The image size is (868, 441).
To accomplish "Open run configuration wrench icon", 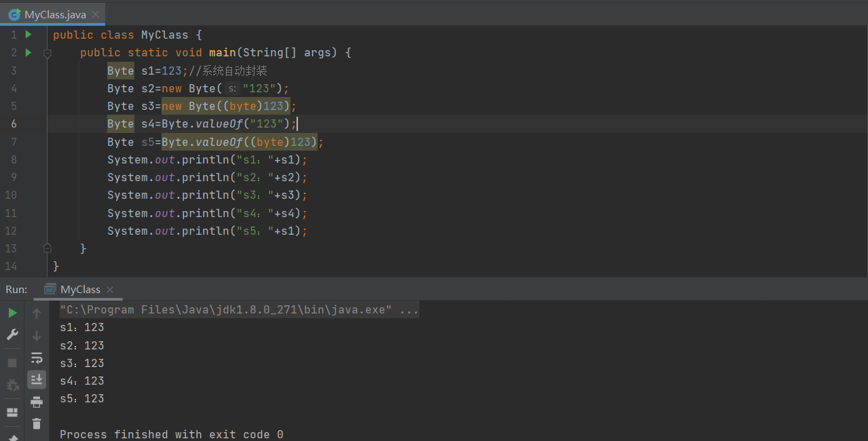I will click(x=12, y=335).
